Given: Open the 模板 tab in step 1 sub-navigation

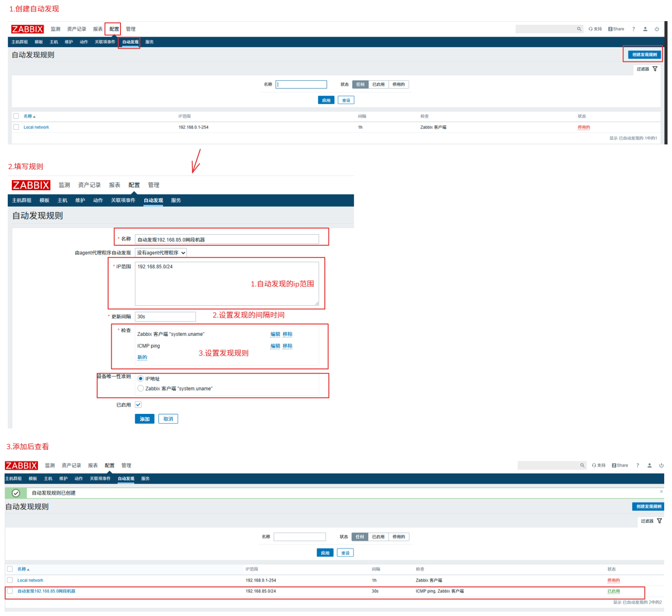Looking at the screenshot, I should click(39, 42).
